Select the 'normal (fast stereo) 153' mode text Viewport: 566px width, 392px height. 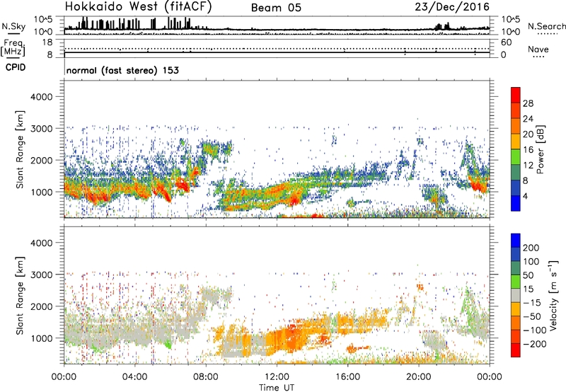coord(122,70)
